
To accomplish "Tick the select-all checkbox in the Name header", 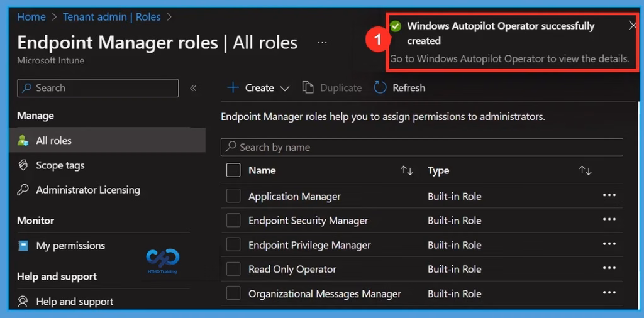I will click(233, 170).
